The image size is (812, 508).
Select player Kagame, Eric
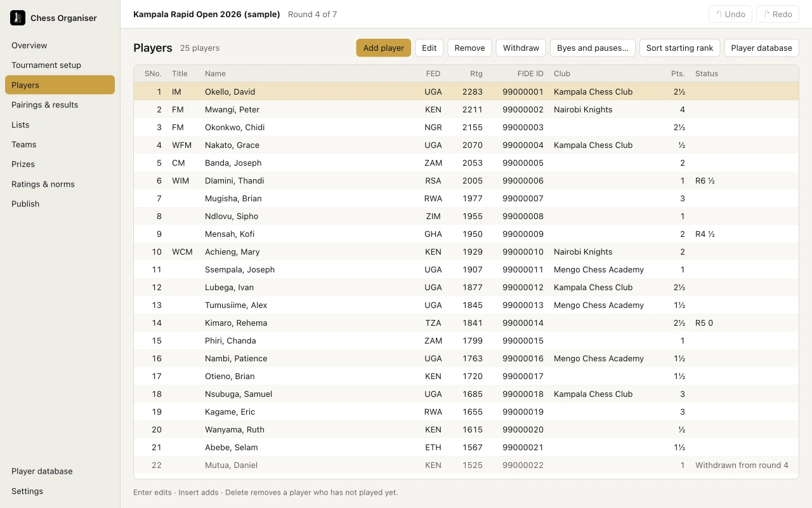coord(466,411)
